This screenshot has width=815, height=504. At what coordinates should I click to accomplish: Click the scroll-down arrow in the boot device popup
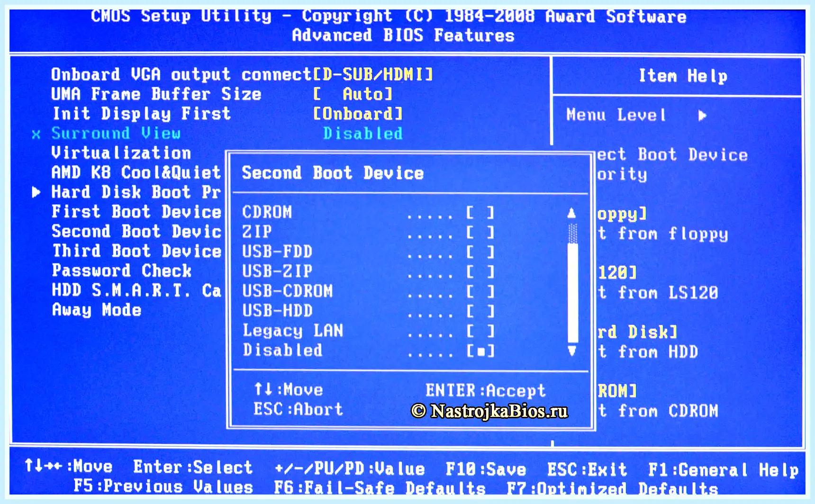tap(572, 351)
